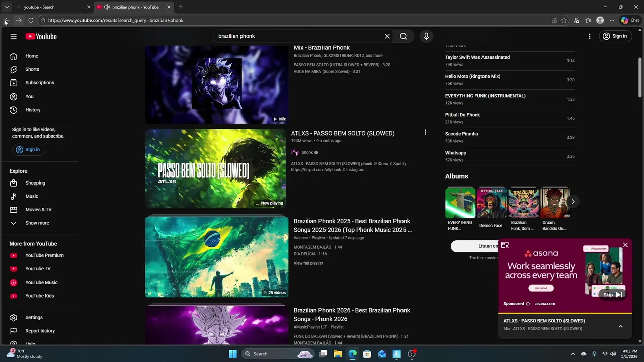Screen dimensions: 644x362
Task: Open the phonk channel link
Action: click(307, 152)
